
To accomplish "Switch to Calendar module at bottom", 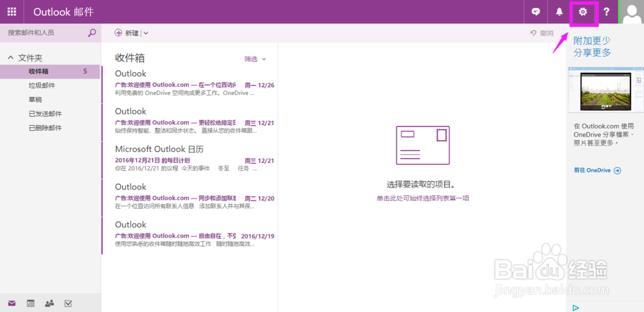I will tap(31, 304).
